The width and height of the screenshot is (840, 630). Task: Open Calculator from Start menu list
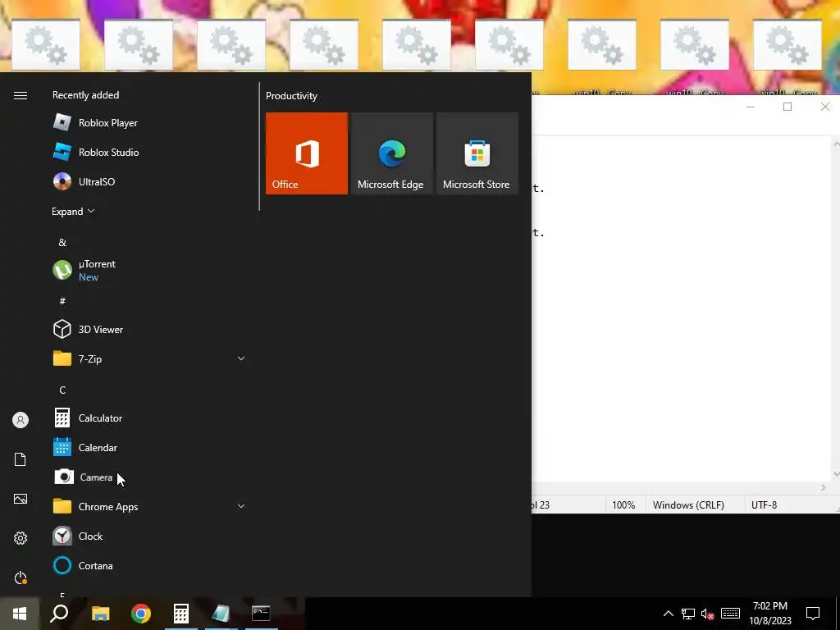(148, 418)
